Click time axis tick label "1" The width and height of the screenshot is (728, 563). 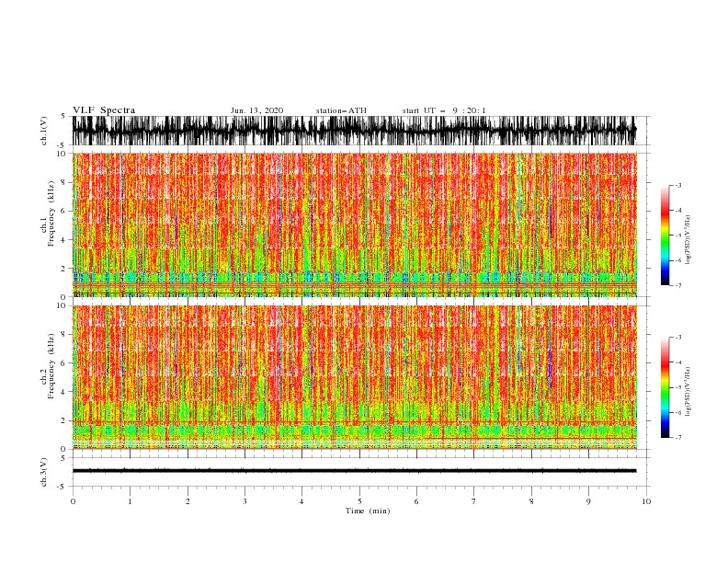pyautogui.click(x=130, y=501)
